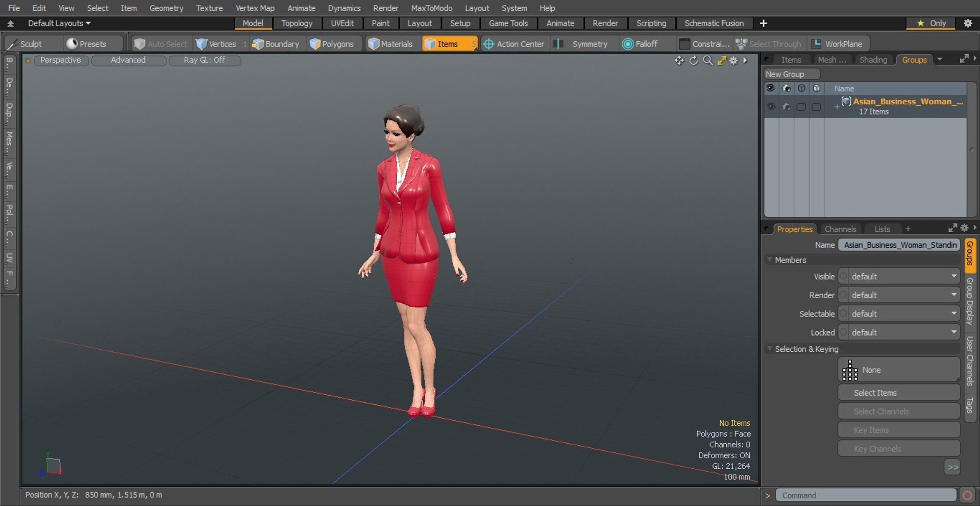This screenshot has height=506, width=980.
Task: Add a new layout tab with plus icon
Action: pos(763,23)
